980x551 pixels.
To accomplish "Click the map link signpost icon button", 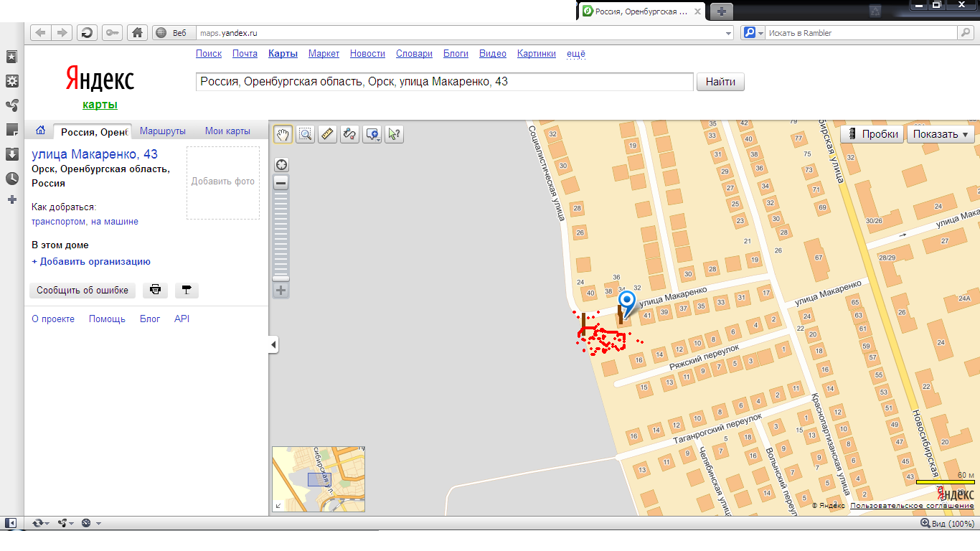I will click(187, 291).
